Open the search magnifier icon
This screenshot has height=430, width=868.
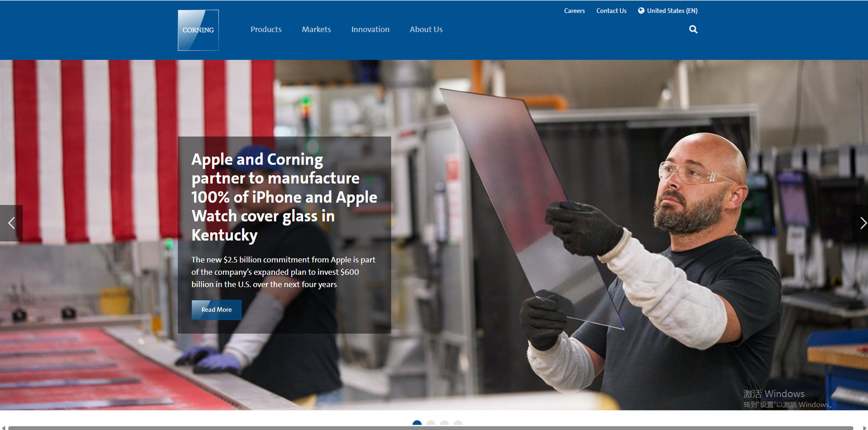pyautogui.click(x=693, y=29)
